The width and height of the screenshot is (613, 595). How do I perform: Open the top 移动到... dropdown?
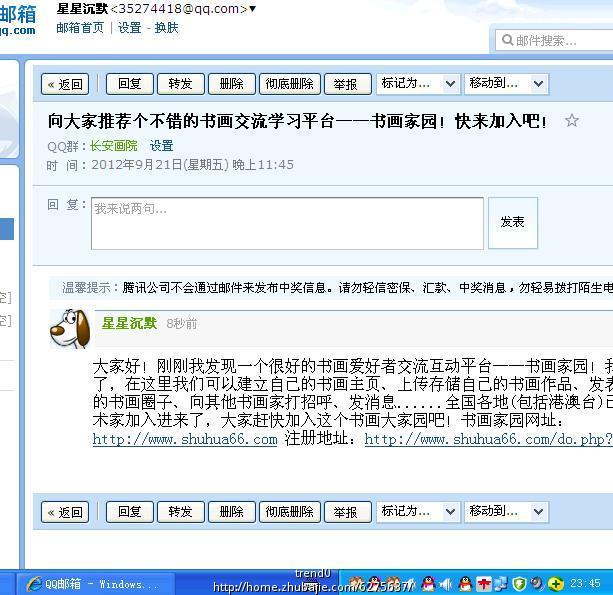507,84
